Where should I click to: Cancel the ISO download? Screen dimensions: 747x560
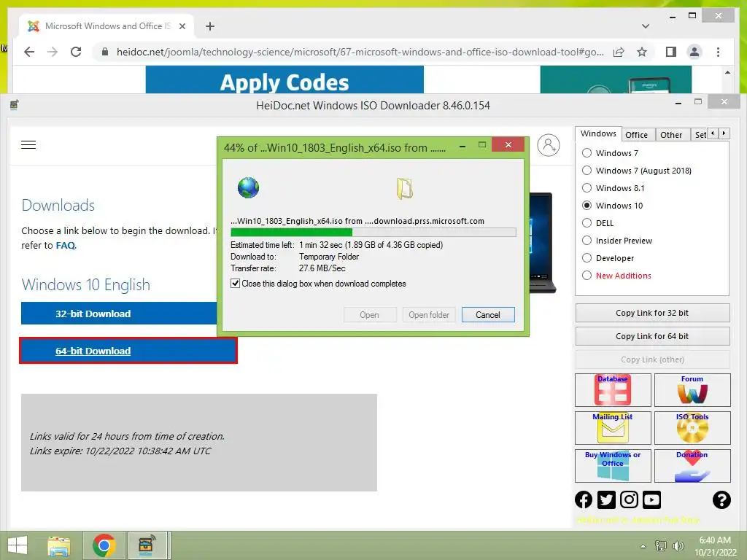tap(488, 315)
